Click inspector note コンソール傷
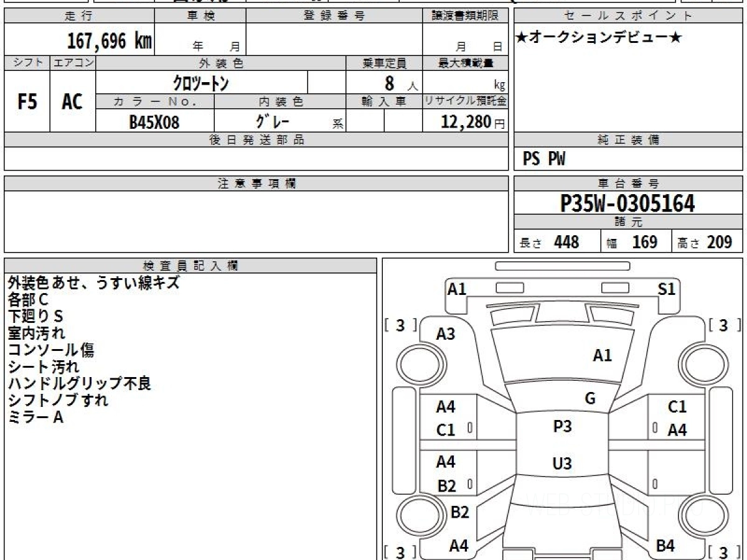The image size is (747, 560). 51,350
